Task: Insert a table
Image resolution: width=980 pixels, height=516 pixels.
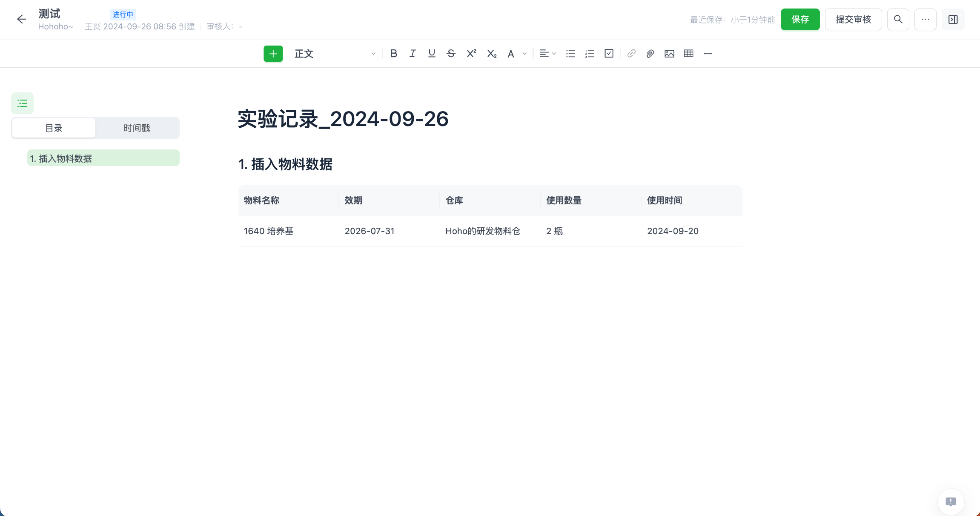Action: [x=688, y=54]
